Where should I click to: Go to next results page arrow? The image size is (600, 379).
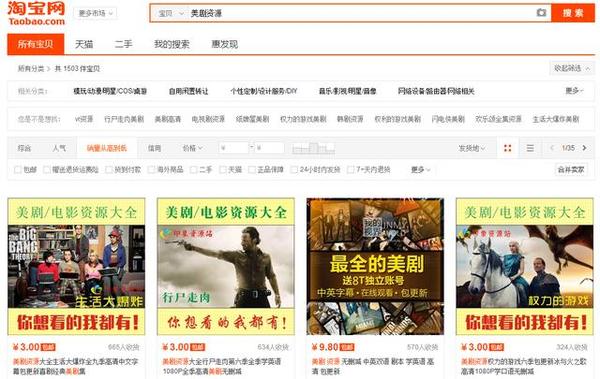click(584, 148)
